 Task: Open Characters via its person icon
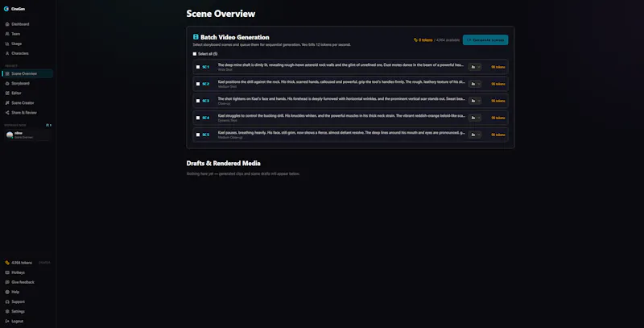click(7, 53)
